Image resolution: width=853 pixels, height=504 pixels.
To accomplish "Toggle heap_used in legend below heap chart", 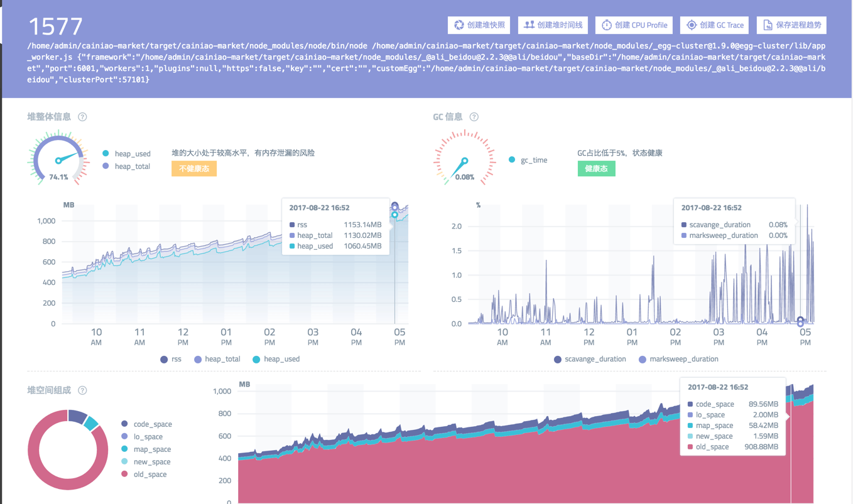I will [x=276, y=359].
